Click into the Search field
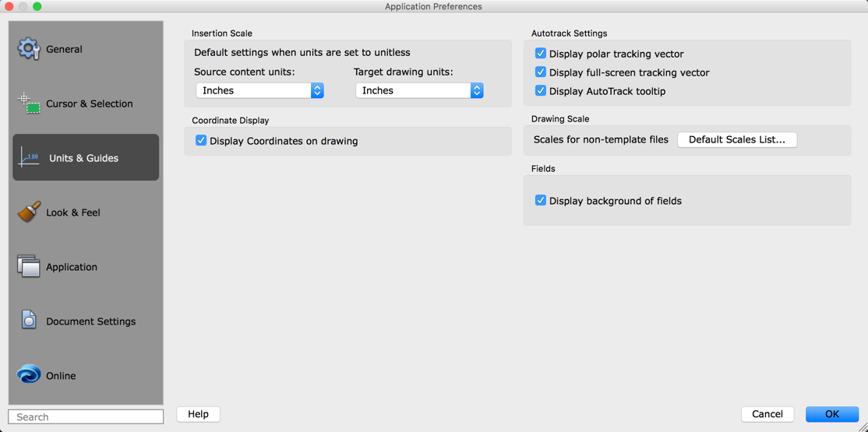The height and width of the screenshot is (432, 868). 86,417
